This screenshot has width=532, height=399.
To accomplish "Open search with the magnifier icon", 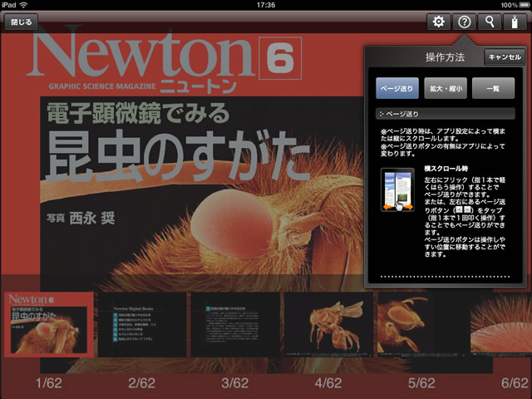I will [x=490, y=22].
